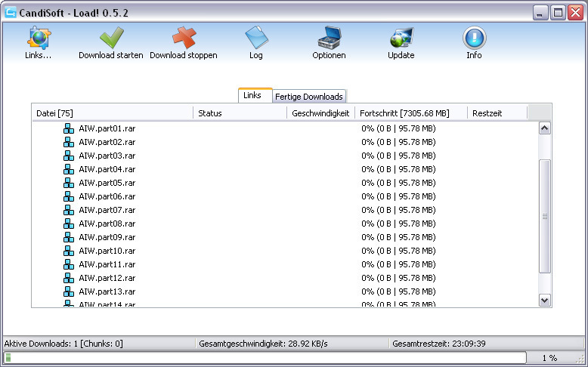
Task: Select the AIW.part07.rar file name
Action: point(107,210)
